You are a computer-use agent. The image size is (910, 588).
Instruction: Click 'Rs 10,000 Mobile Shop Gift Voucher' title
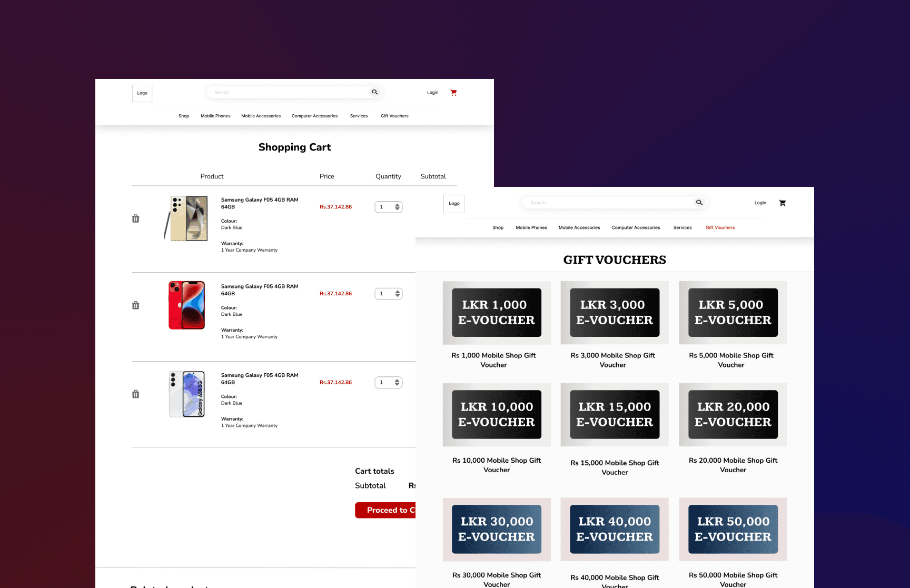(497, 465)
